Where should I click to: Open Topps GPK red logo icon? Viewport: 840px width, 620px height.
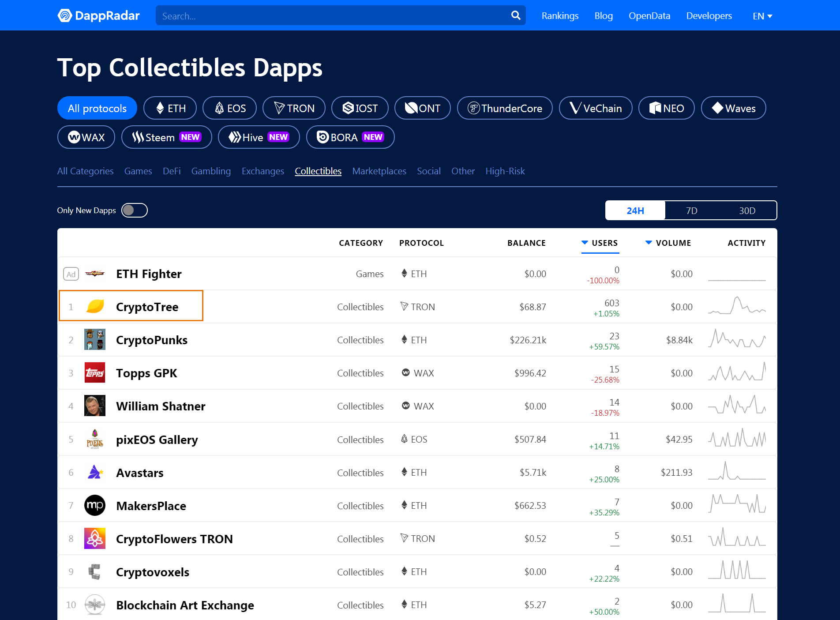(x=95, y=372)
